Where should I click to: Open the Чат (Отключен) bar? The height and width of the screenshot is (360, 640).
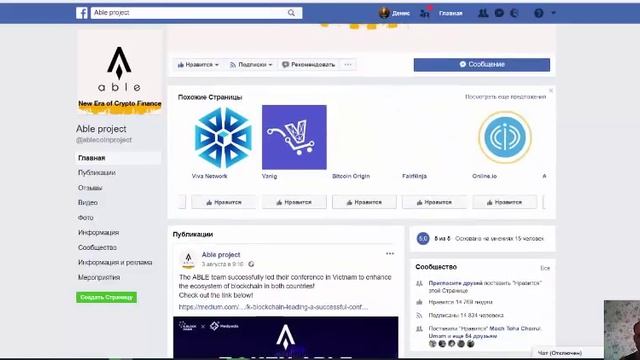[x=568, y=353]
